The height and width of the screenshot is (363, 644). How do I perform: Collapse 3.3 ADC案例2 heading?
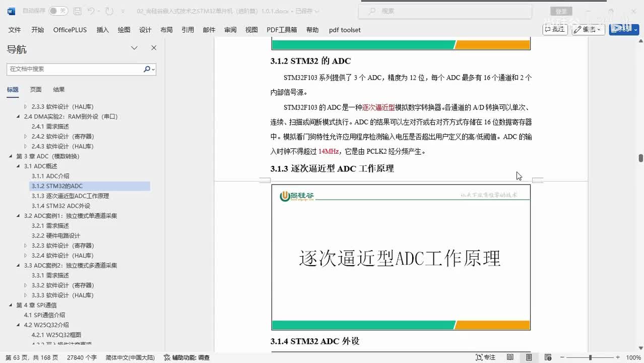coord(18,266)
